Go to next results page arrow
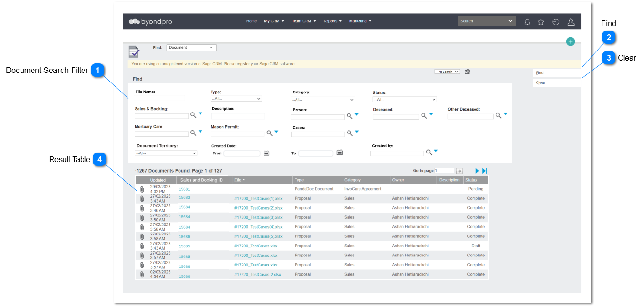This screenshot has width=644, height=307. coord(477,171)
